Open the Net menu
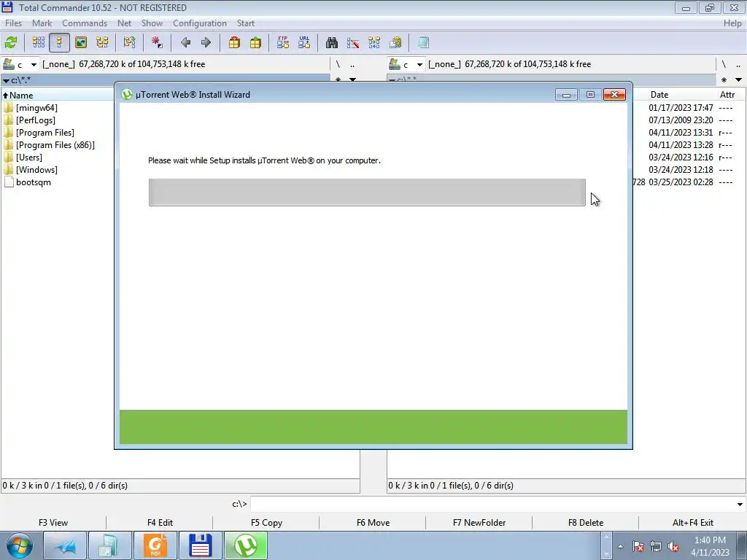 (124, 23)
